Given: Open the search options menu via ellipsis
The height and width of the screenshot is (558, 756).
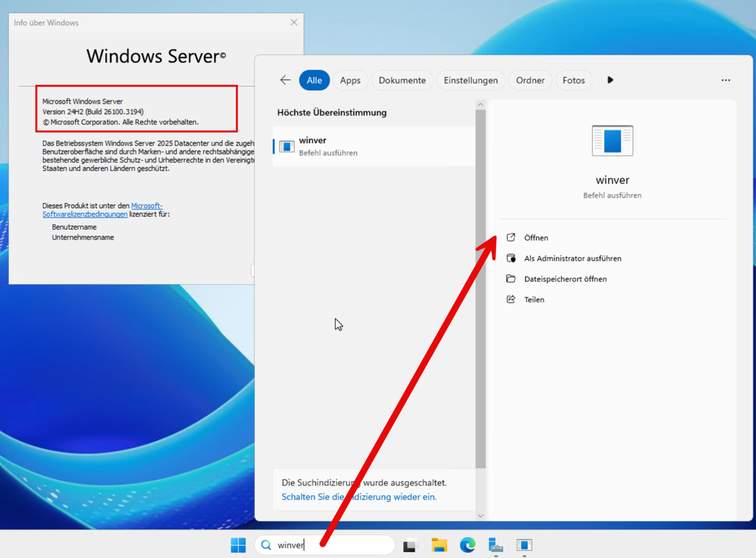Looking at the screenshot, I should point(725,80).
